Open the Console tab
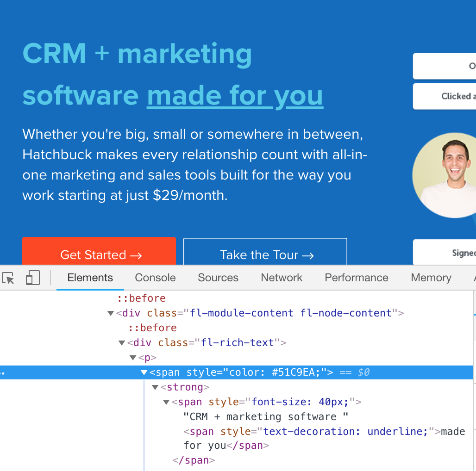The width and height of the screenshot is (476, 471). point(155,278)
